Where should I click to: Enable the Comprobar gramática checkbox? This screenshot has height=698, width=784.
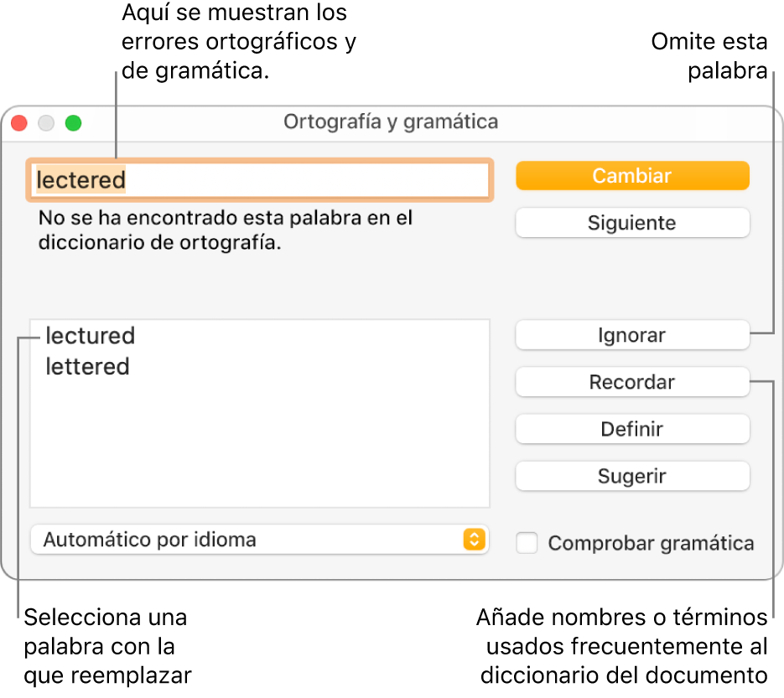click(527, 543)
